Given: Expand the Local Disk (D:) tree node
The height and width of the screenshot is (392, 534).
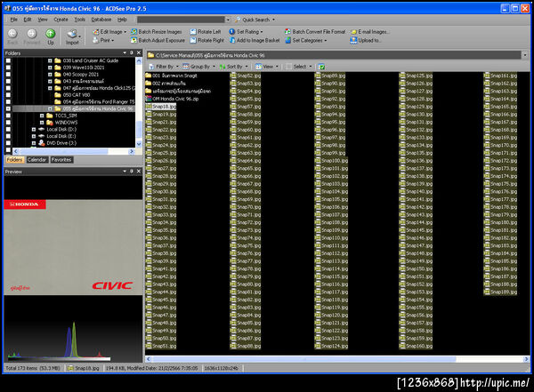Looking at the screenshot, I should pos(34,129).
